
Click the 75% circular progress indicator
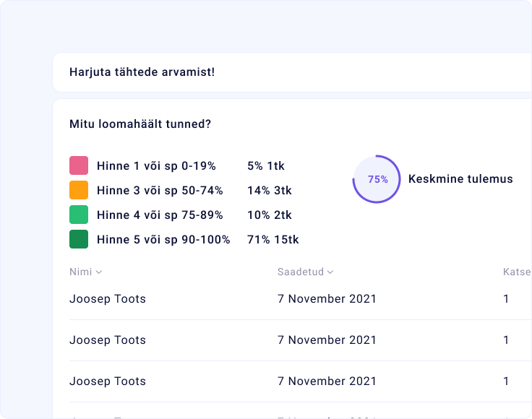coord(377,179)
